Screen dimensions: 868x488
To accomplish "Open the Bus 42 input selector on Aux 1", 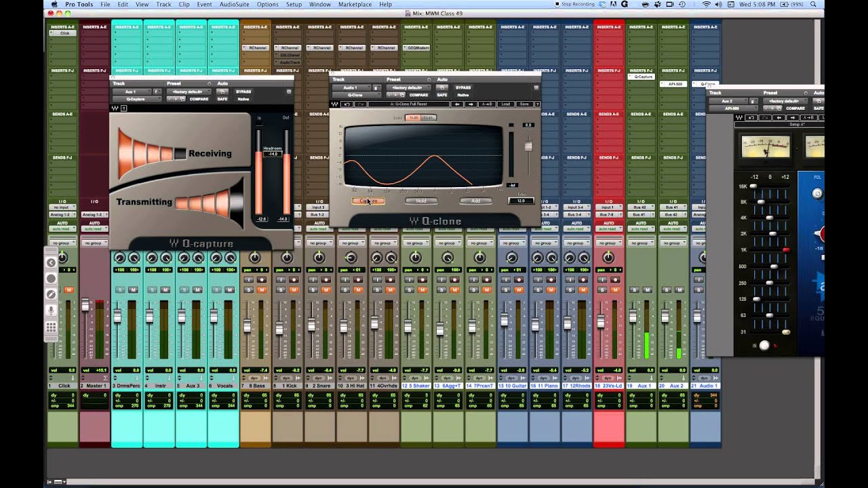I will [x=641, y=207].
